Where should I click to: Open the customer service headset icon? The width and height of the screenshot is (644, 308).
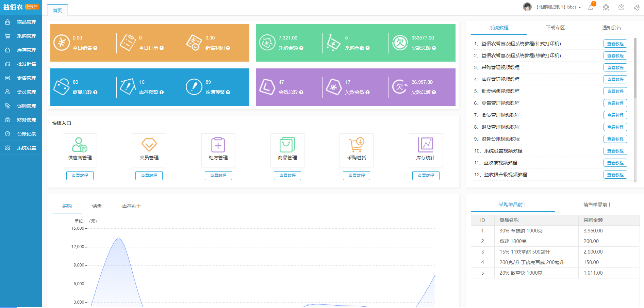tap(606, 7)
